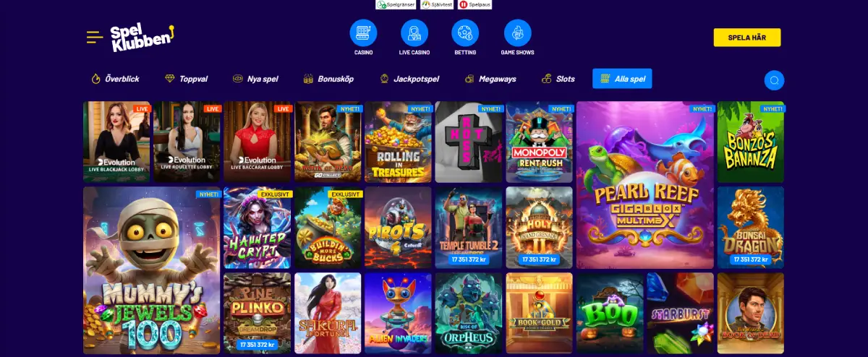This screenshot has width=868, height=357.
Task: Click the yellow Spela Här button
Action: [747, 38]
